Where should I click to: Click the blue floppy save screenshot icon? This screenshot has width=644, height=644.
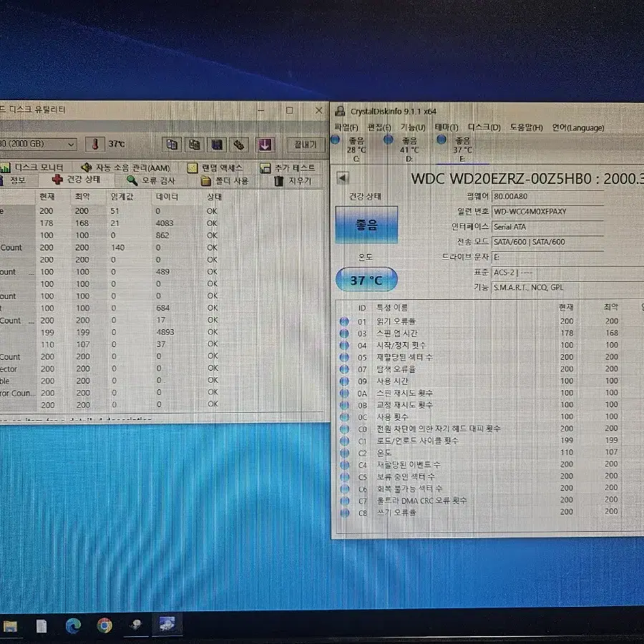pos(216,145)
